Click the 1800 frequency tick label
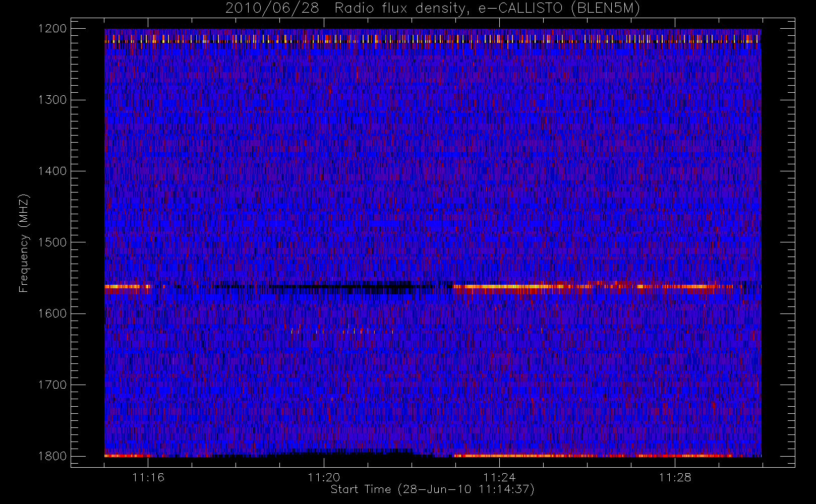816x504 pixels. coord(52,456)
